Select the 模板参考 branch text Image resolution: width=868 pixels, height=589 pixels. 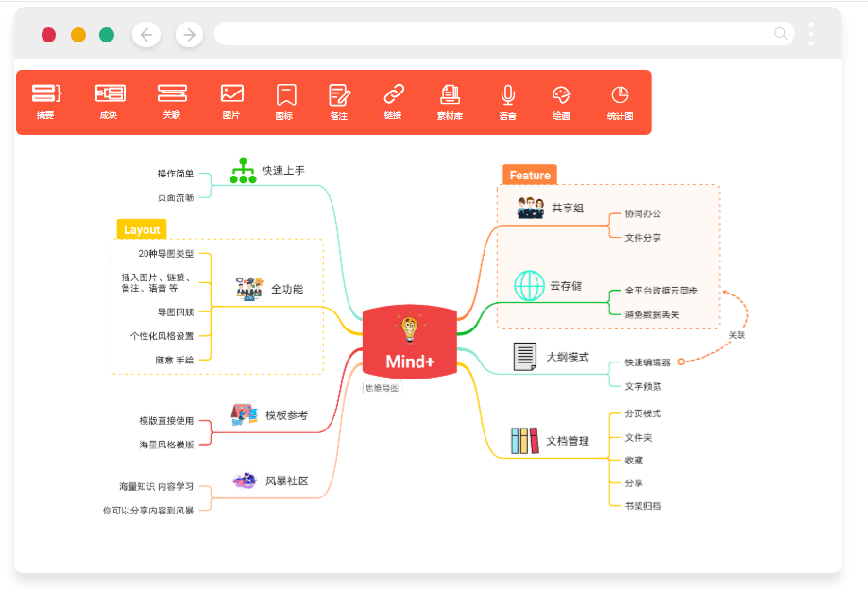287,414
